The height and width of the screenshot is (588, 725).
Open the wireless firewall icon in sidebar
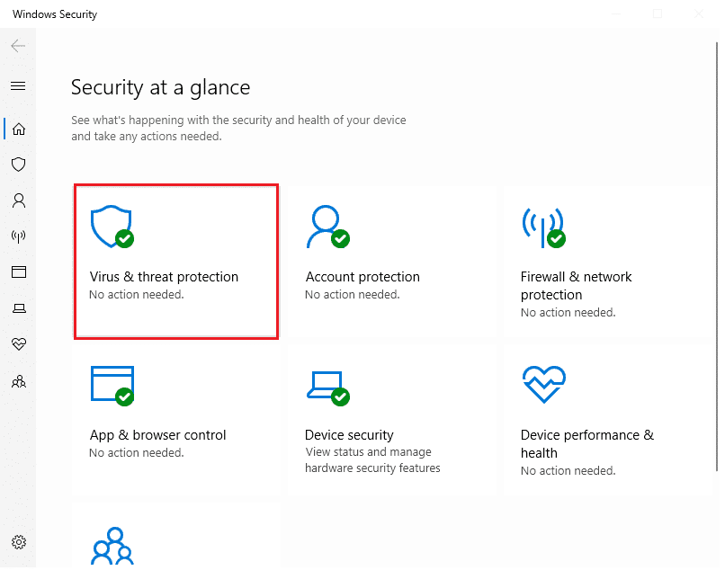[18, 236]
